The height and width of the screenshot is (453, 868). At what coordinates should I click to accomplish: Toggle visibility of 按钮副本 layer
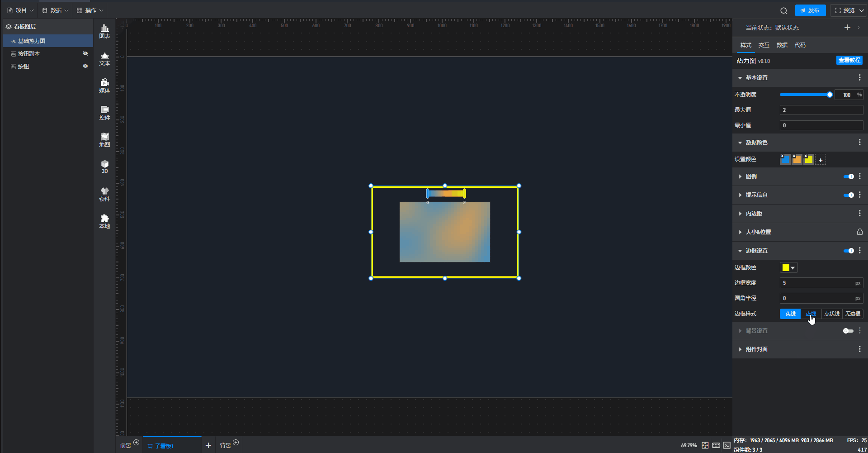point(85,53)
